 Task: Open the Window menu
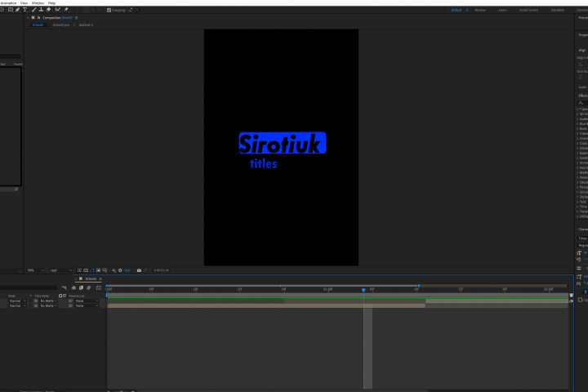[x=38, y=3]
